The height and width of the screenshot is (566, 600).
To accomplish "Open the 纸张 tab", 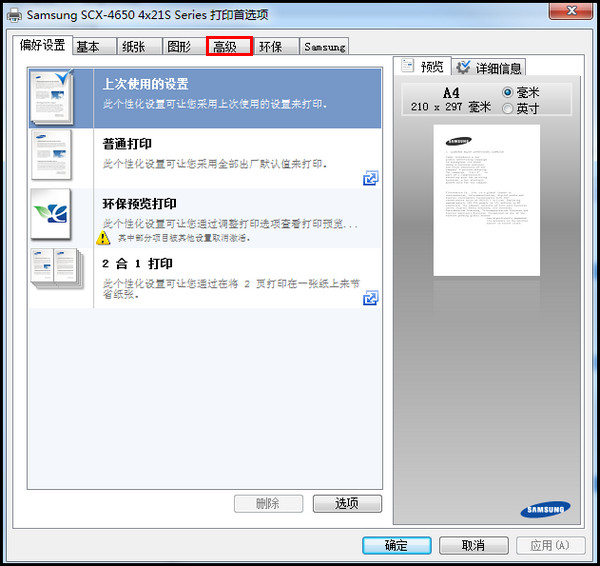I will coord(139,46).
